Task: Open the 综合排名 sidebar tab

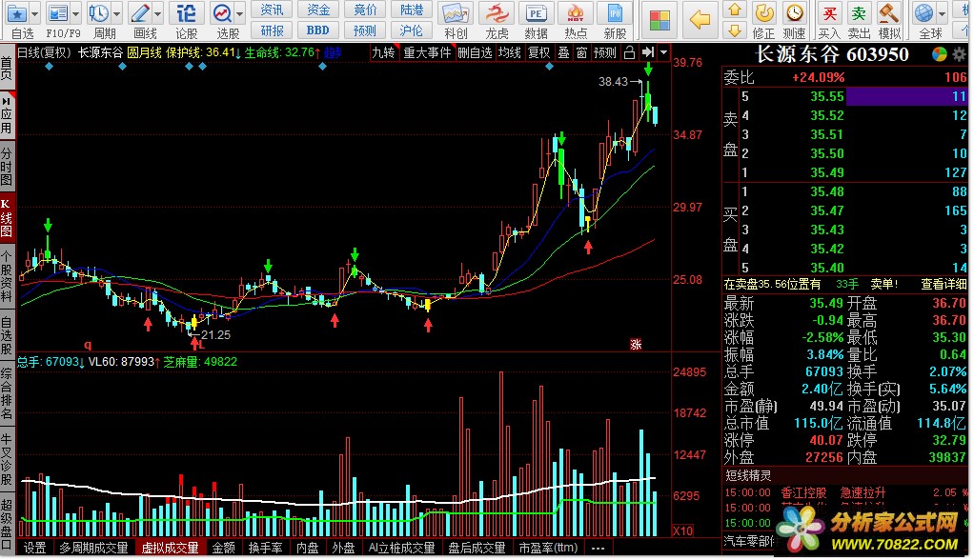Action: (x=7, y=394)
